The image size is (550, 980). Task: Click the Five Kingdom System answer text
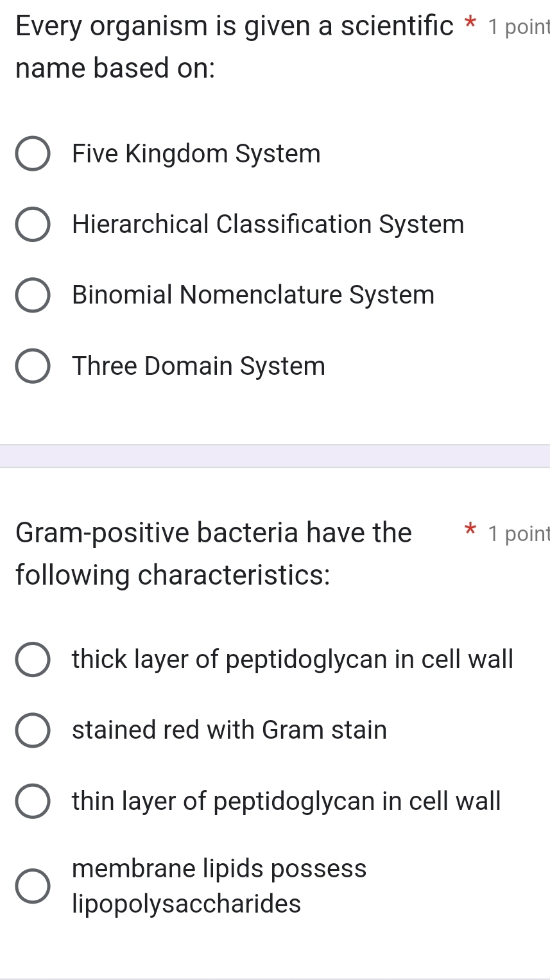coord(196,153)
